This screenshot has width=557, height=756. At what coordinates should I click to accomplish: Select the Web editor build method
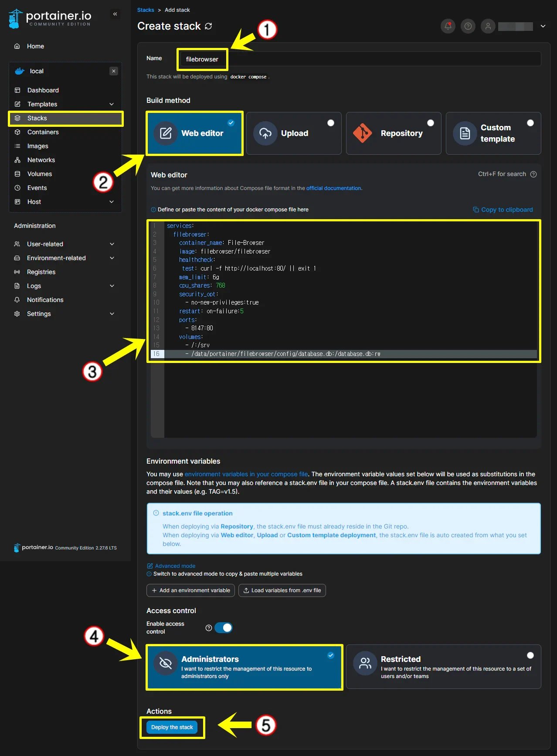click(x=194, y=133)
